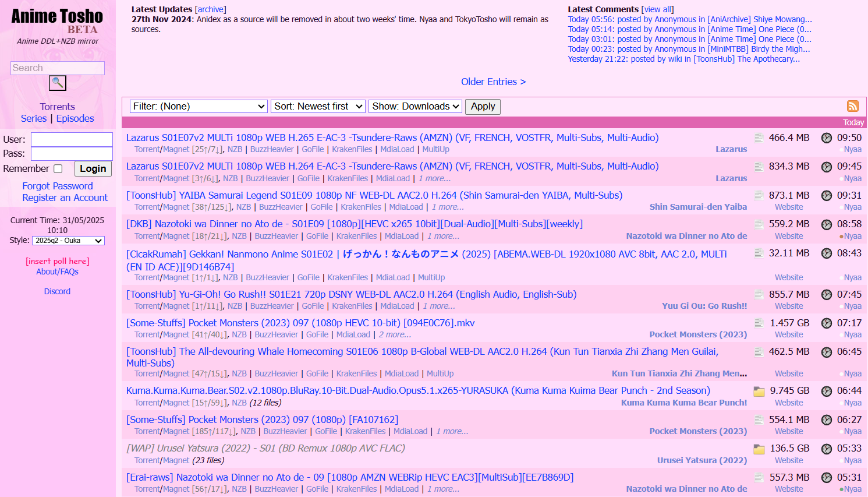Open Website link for Urusei Yatsura entry
Image resolution: width=868 pixels, height=497 pixels.
[x=789, y=460]
